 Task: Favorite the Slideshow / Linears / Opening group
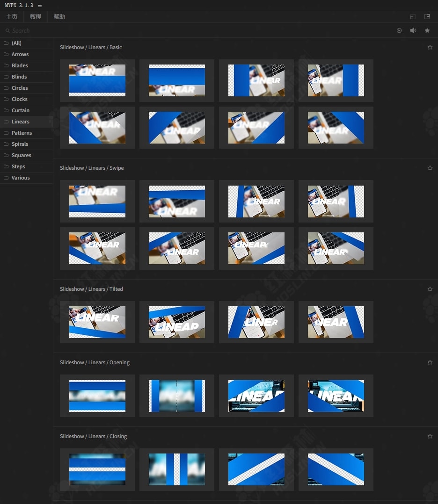click(430, 362)
